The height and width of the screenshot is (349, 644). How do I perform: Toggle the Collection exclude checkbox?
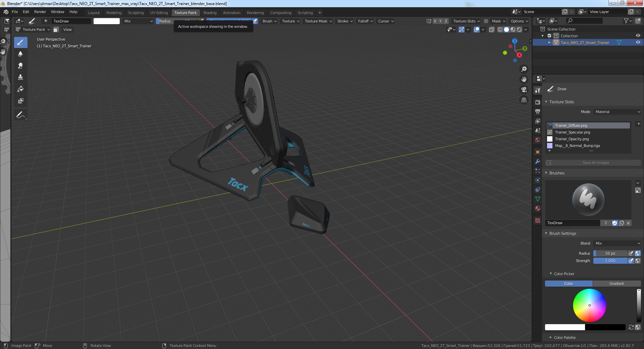pyautogui.click(x=549, y=36)
